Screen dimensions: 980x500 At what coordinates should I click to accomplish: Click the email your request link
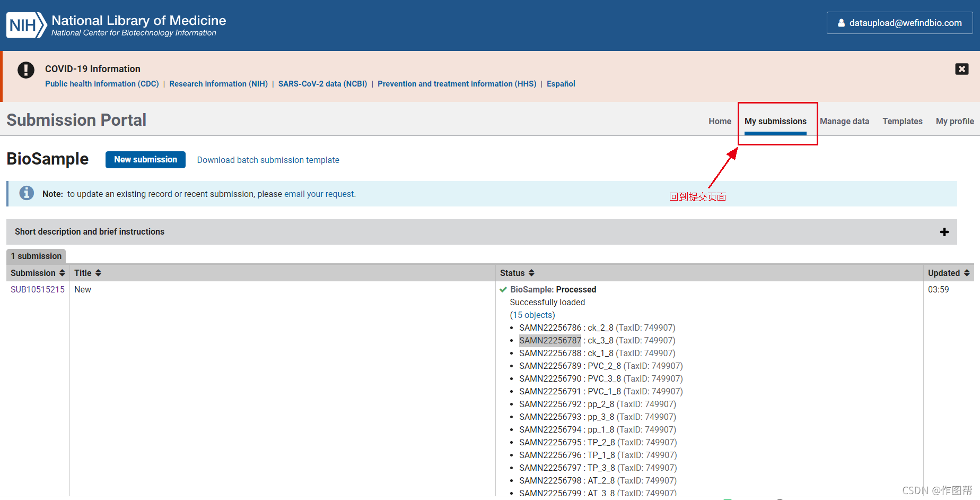coord(319,194)
